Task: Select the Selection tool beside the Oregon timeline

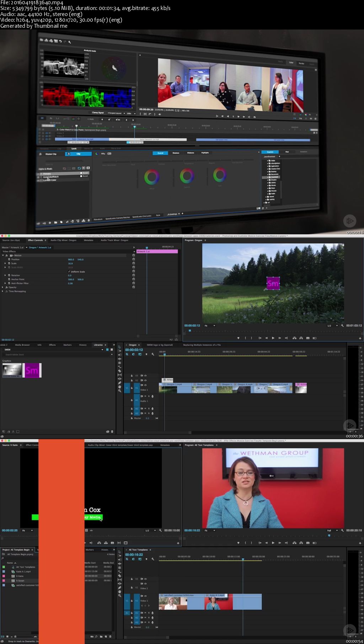Action: pos(119,347)
